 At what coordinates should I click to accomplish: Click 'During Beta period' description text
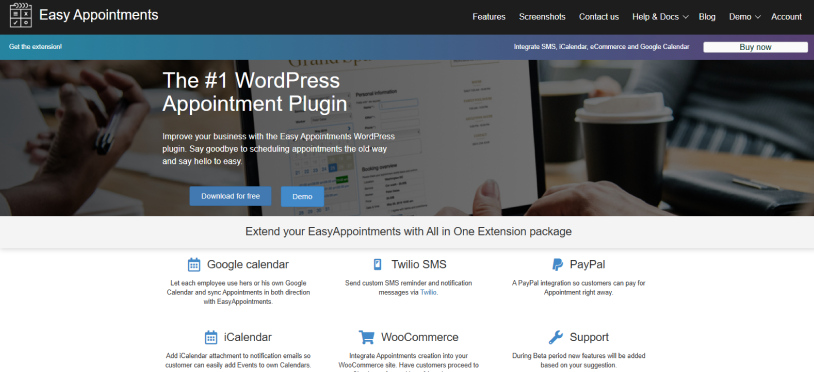pos(579,361)
